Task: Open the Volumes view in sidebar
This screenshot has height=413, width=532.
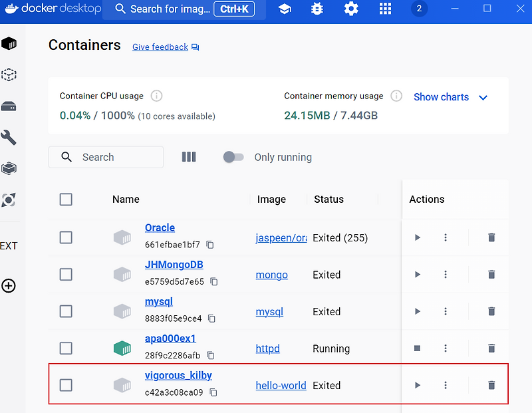Action: tap(9, 106)
